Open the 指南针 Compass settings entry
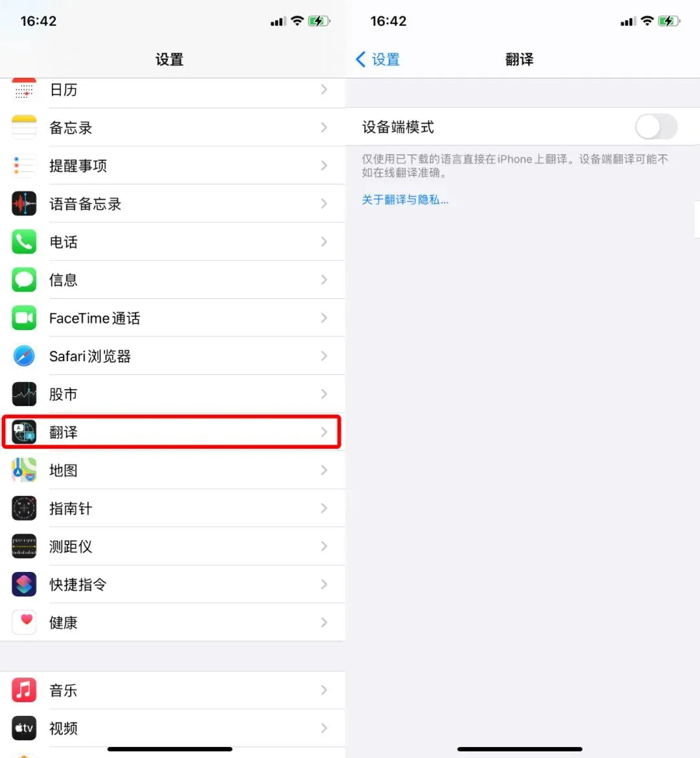The height and width of the screenshot is (758, 700). pyautogui.click(x=172, y=508)
